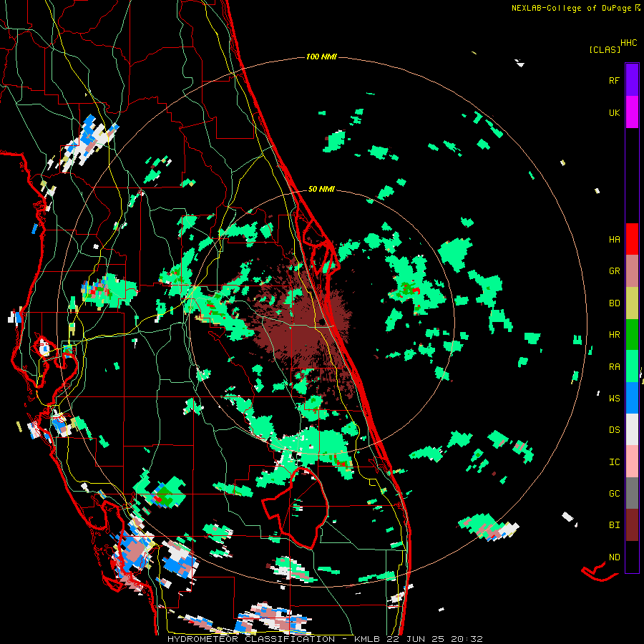Click the WS legend label
The height and width of the screenshot is (644, 644).
pyautogui.click(x=614, y=398)
